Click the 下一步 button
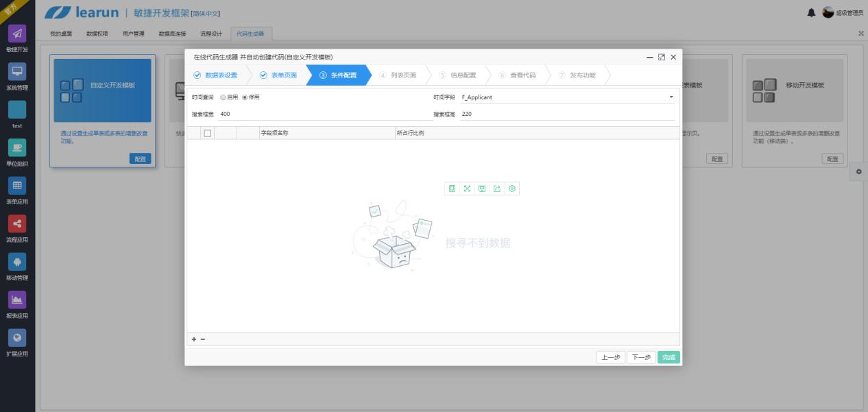The height and width of the screenshot is (412, 868). click(641, 357)
